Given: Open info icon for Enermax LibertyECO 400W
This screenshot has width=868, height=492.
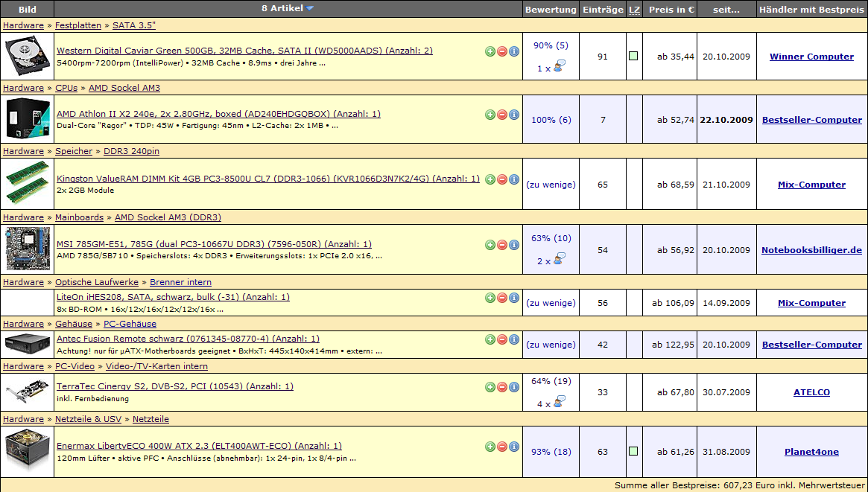Looking at the screenshot, I should [513, 447].
